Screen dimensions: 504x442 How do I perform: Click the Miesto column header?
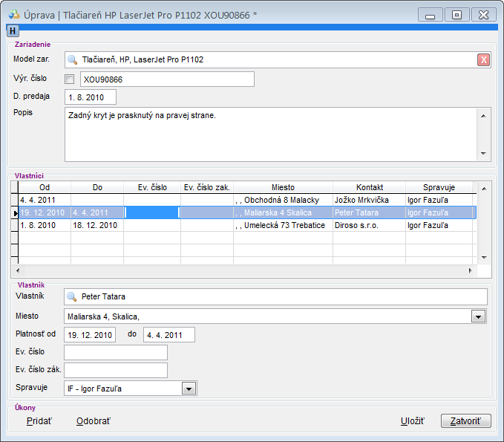[x=283, y=187]
